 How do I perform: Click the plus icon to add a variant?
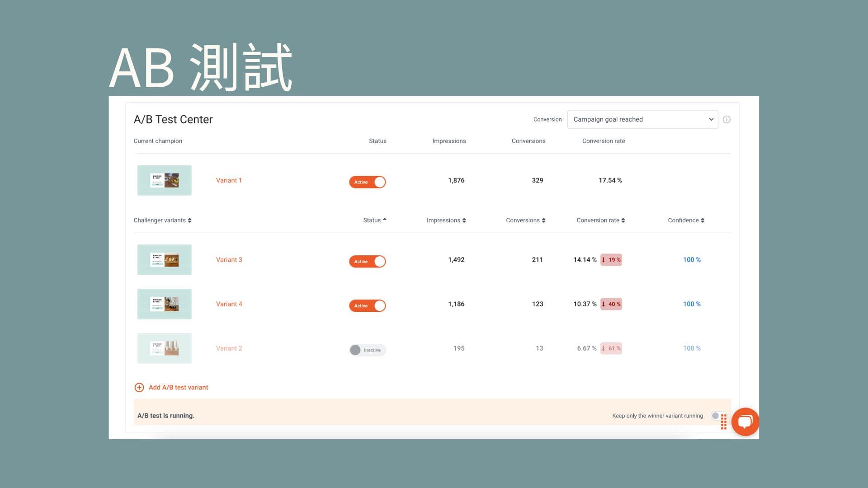coord(139,387)
